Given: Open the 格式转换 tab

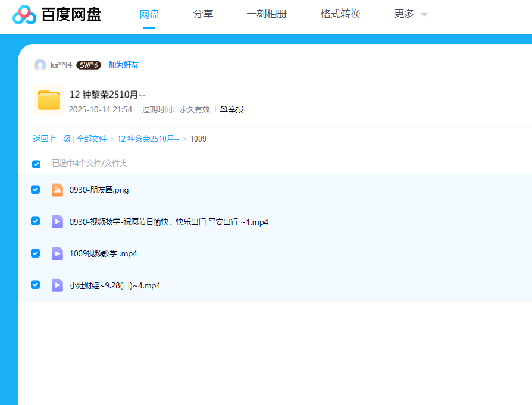Looking at the screenshot, I should [x=340, y=14].
